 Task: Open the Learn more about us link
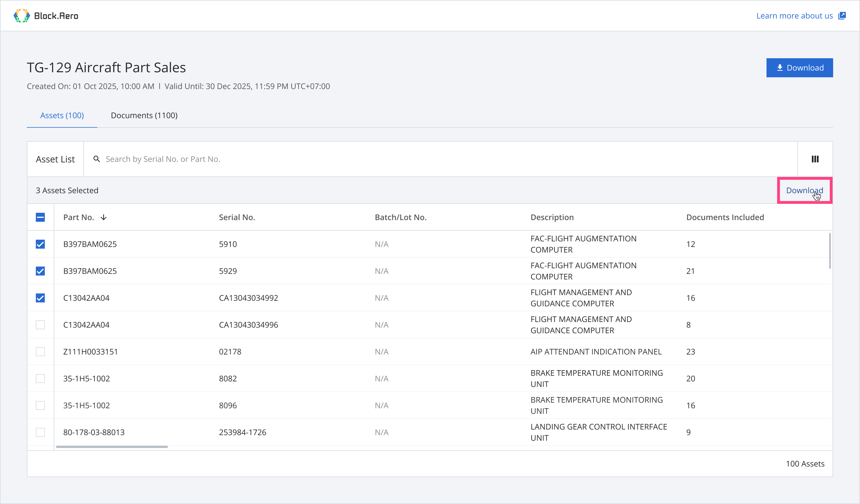pyautogui.click(x=794, y=16)
